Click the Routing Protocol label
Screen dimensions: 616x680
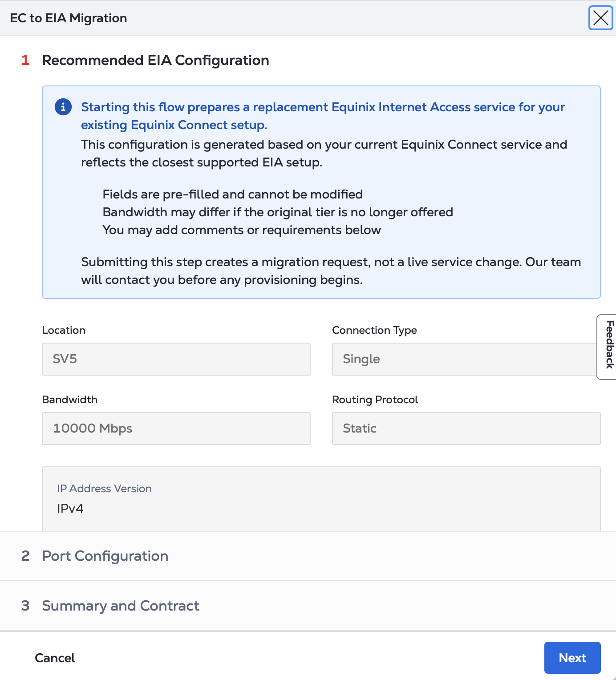coord(375,400)
